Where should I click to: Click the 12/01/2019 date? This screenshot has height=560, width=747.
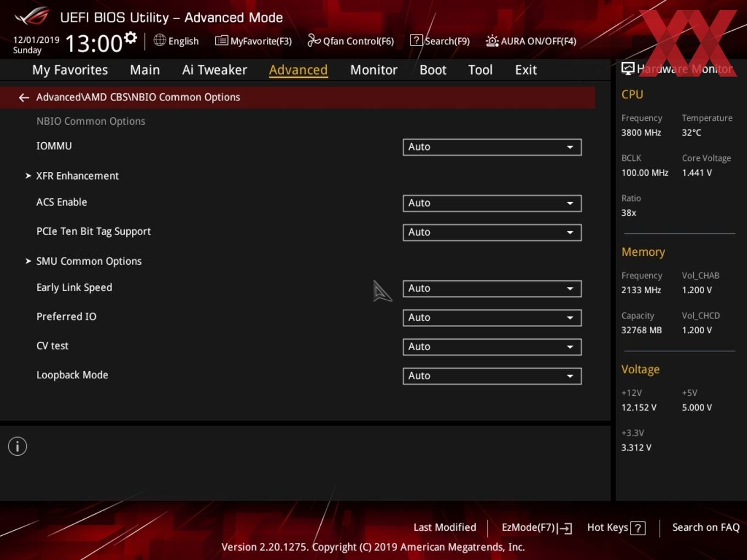36,40
